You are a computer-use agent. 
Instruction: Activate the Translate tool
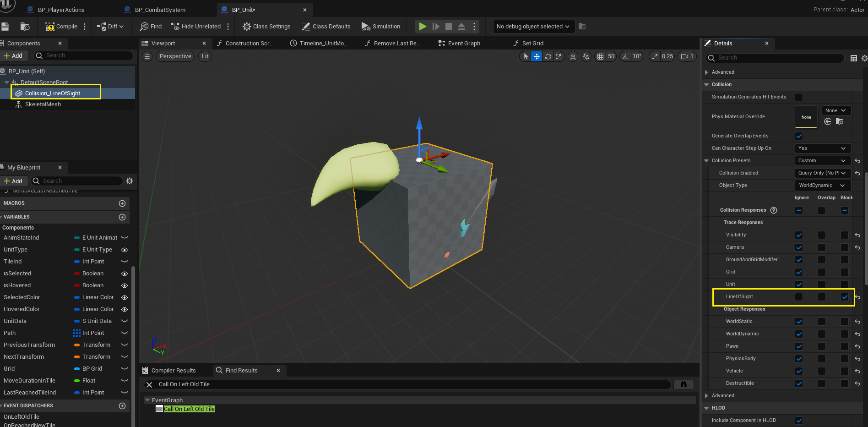coord(537,56)
